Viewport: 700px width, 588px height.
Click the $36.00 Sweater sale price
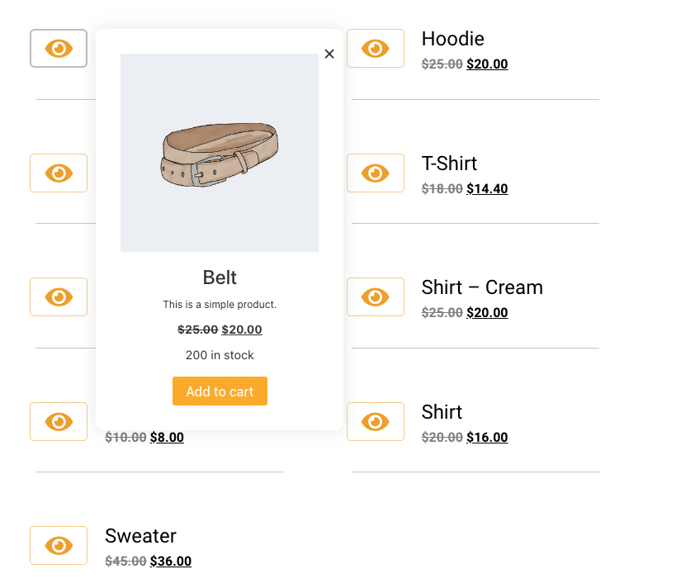(171, 562)
